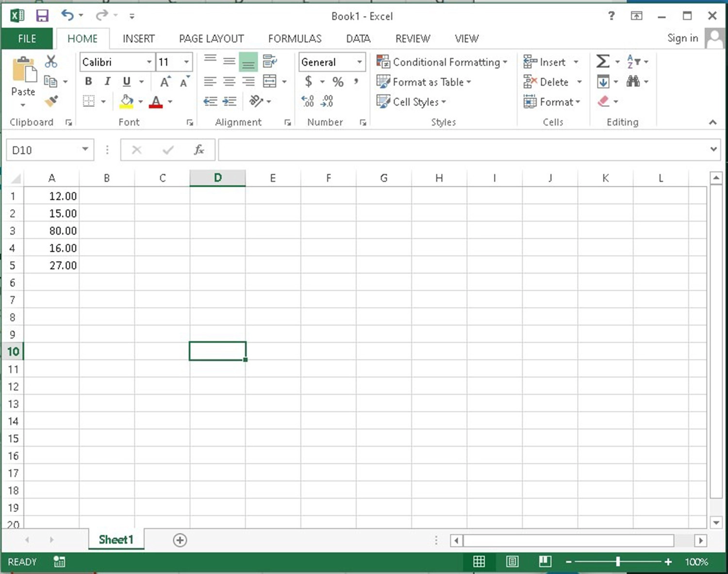Toggle Underline formatting
728x574 pixels.
[127, 82]
